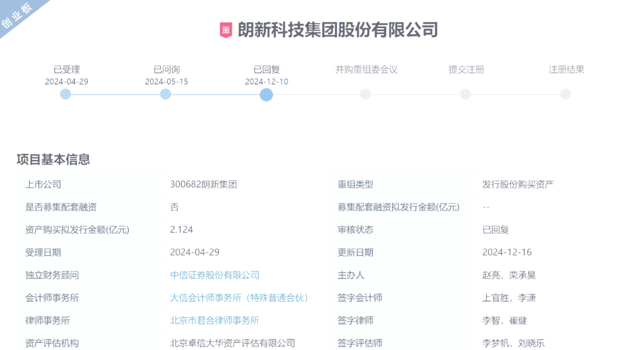This screenshot has width=644, height=350.
Task: Click the 主办人 names 赵亮, 栾承昊
Action: coord(509,275)
